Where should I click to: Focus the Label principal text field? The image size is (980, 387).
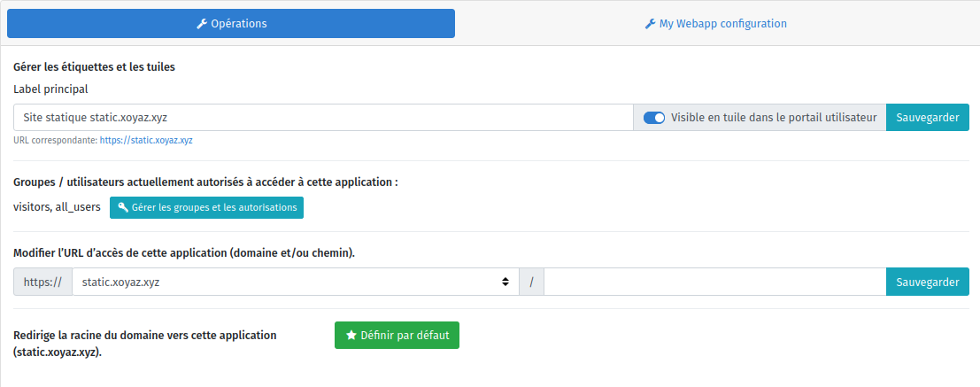323,118
